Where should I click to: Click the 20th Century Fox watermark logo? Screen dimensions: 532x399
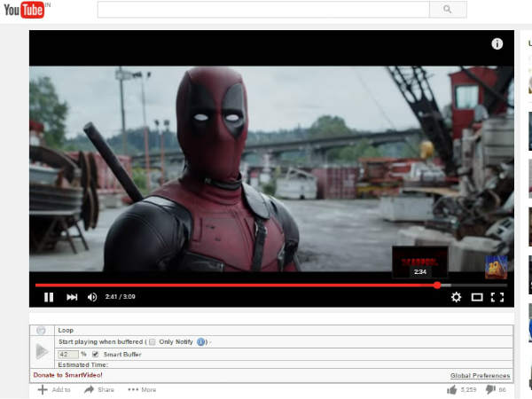(496, 268)
